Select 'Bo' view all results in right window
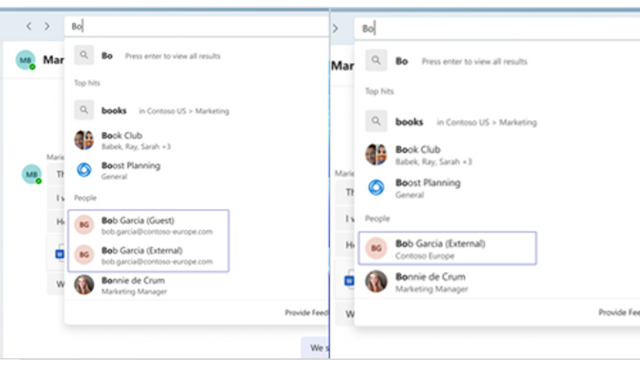Viewport: 640px width, 365px height. (497, 61)
